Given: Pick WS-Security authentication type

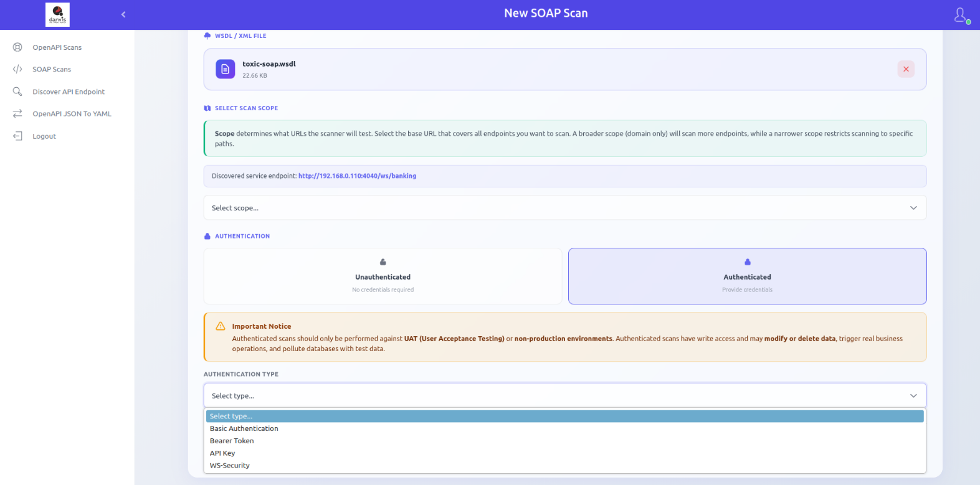Looking at the screenshot, I should 230,466.
